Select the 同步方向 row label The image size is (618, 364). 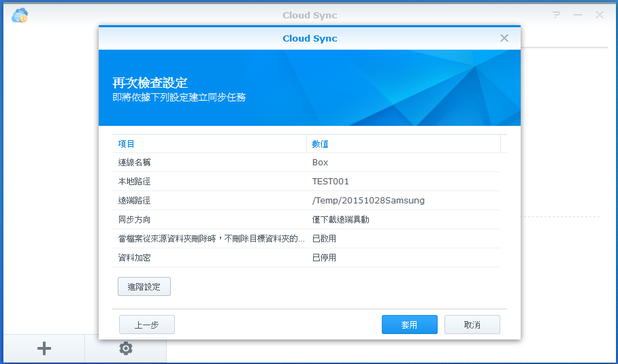click(x=134, y=220)
